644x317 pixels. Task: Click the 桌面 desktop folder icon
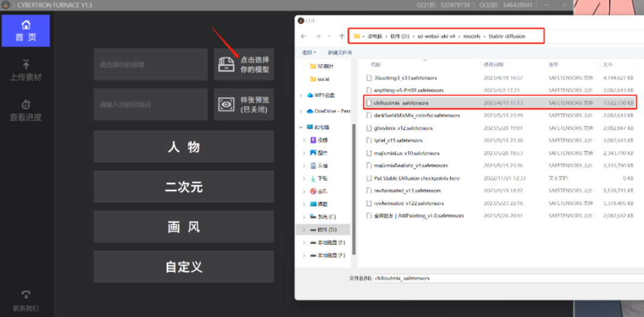[313, 204]
